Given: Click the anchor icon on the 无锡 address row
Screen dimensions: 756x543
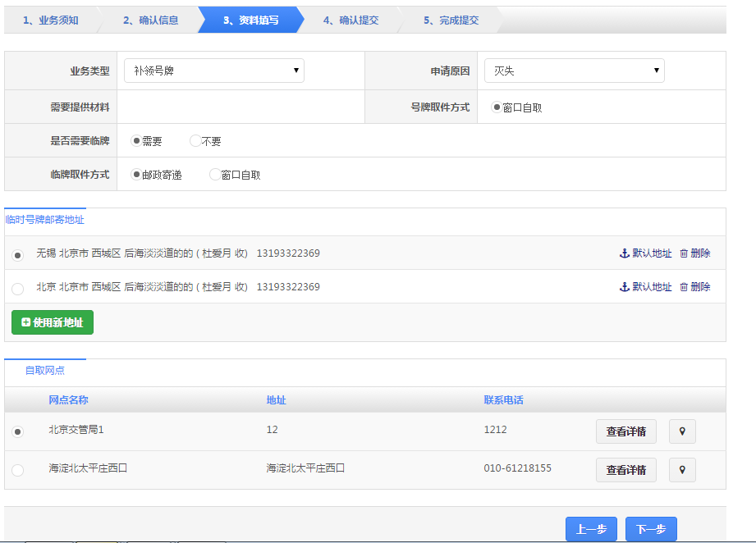Looking at the screenshot, I should [x=624, y=253].
